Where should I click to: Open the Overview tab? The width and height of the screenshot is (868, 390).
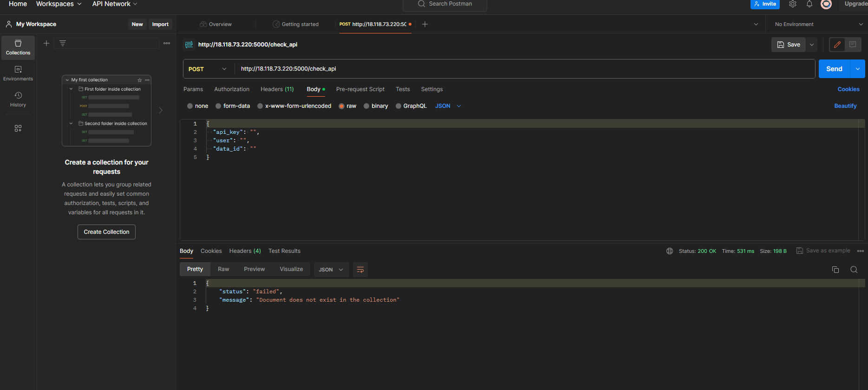pyautogui.click(x=216, y=24)
